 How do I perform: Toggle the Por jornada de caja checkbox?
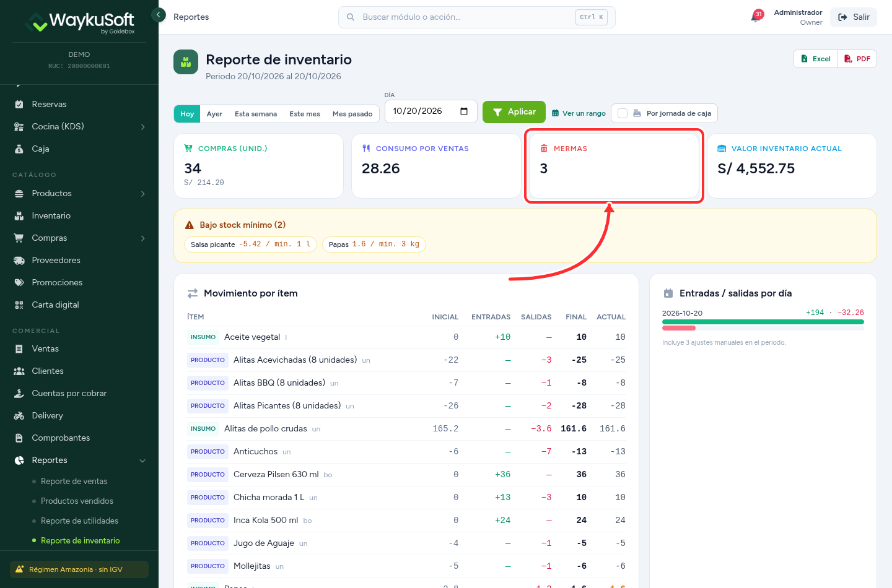pyautogui.click(x=623, y=113)
